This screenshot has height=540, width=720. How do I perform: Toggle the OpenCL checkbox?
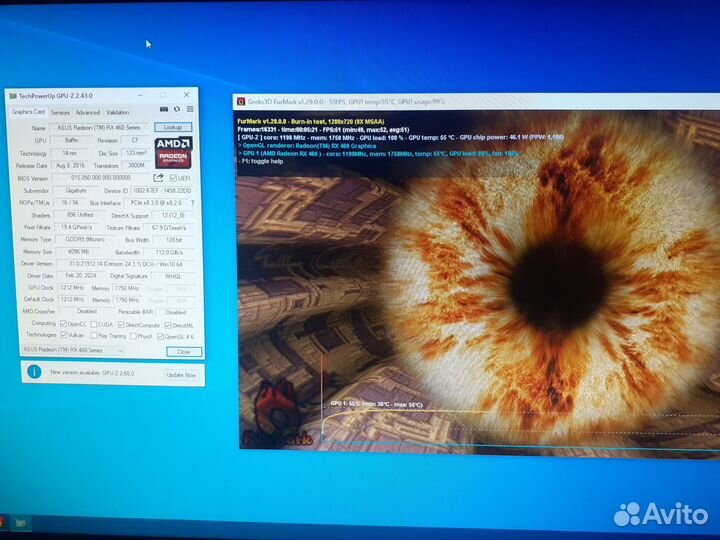coord(64,324)
